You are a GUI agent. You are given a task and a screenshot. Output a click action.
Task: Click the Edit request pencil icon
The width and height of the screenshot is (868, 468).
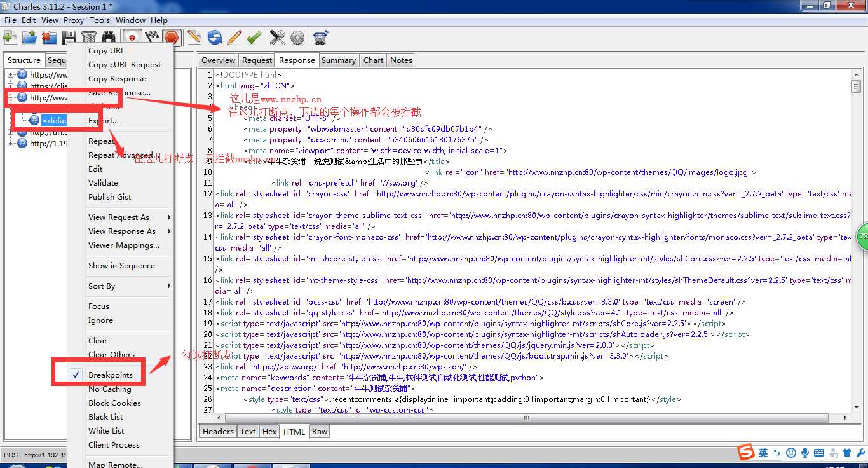[234, 38]
